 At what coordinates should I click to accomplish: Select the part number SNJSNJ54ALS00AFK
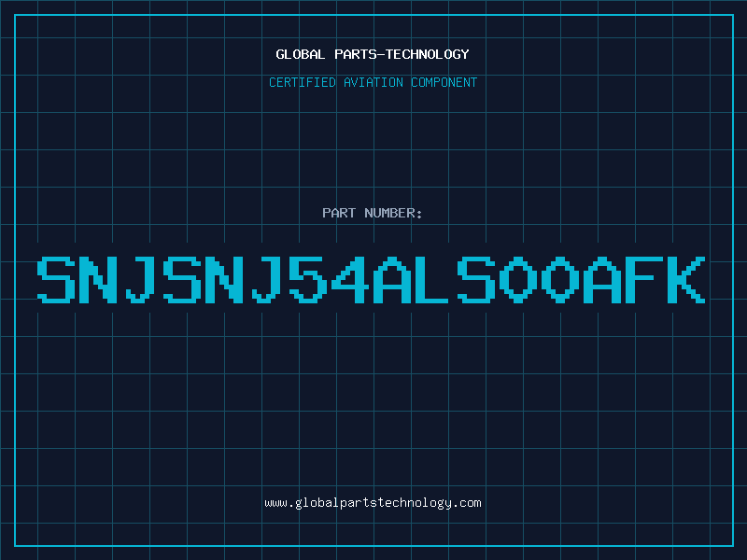pos(371,280)
